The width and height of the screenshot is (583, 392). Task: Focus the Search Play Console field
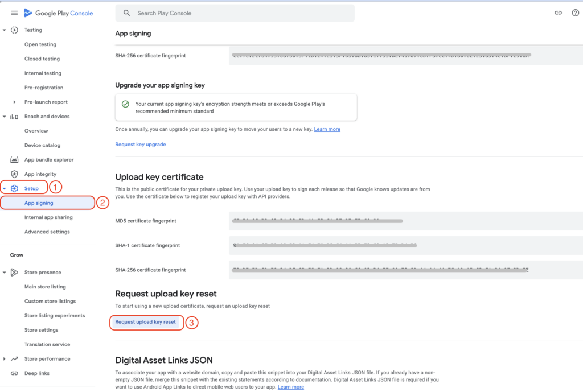coord(235,13)
